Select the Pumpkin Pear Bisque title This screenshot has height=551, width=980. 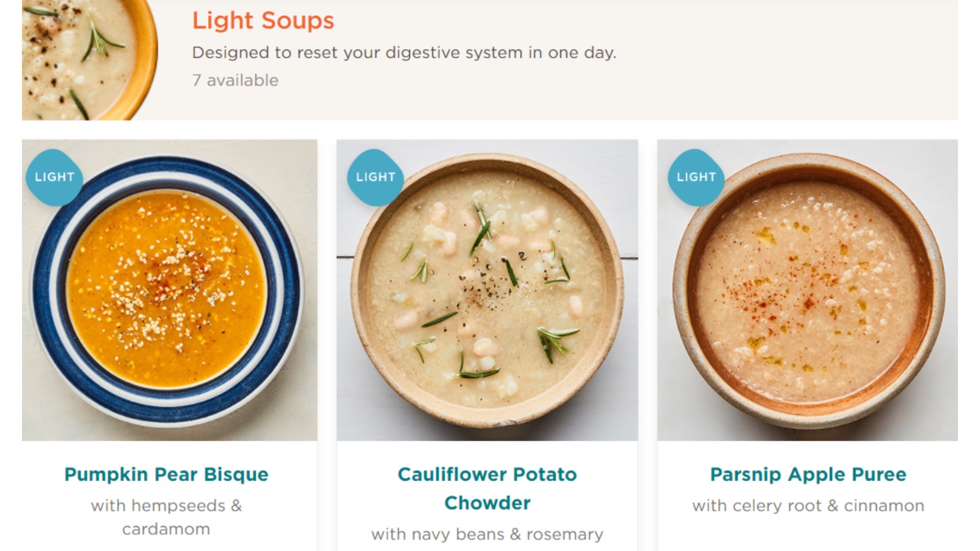(167, 474)
